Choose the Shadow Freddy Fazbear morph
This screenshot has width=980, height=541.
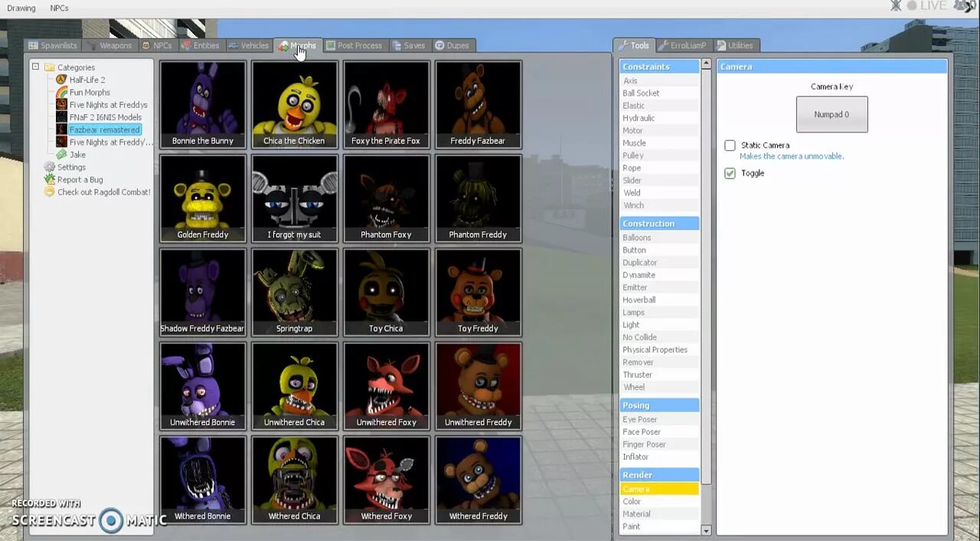tap(203, 292)
